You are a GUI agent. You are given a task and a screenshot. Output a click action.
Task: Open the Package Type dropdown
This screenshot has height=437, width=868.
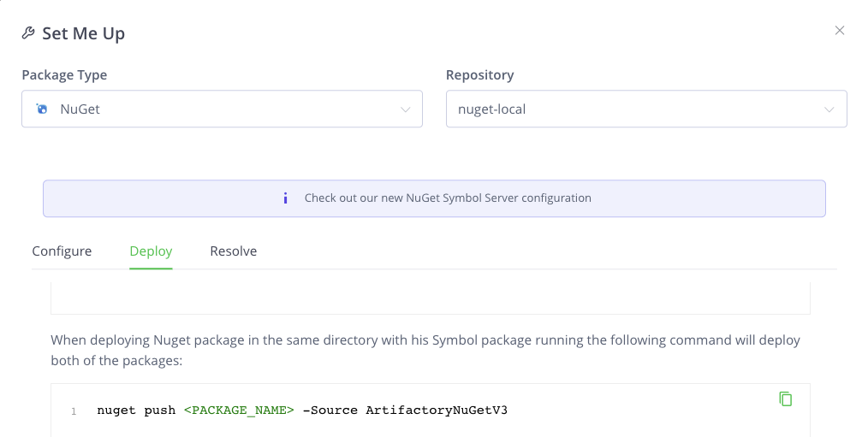click(222, 109)
